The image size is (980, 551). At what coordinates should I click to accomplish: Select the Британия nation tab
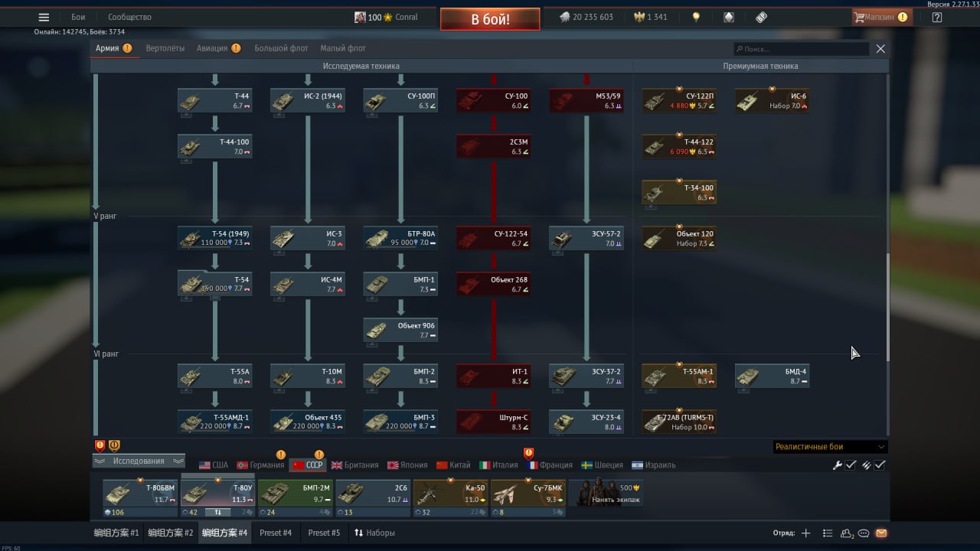(354, 465)
